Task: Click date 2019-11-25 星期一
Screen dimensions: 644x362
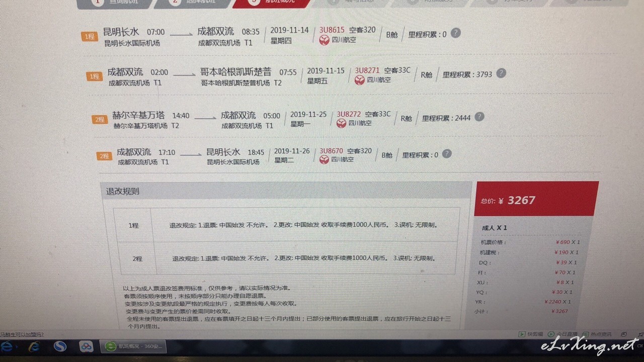Action: point(308,119)
